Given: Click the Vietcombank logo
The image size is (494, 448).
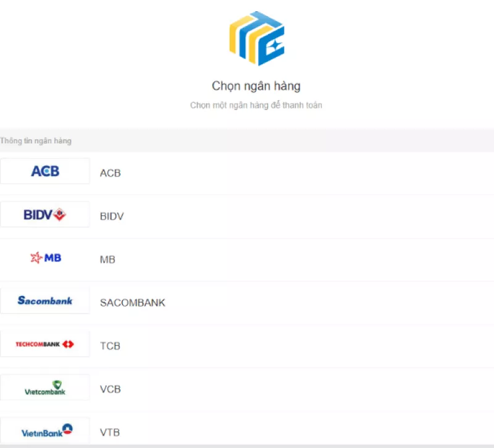Looking at the screenshot, I should pos(44,387).
